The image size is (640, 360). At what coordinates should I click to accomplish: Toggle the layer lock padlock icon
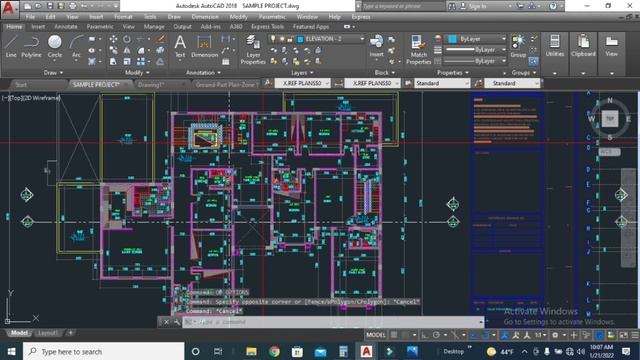click(290, 39)
